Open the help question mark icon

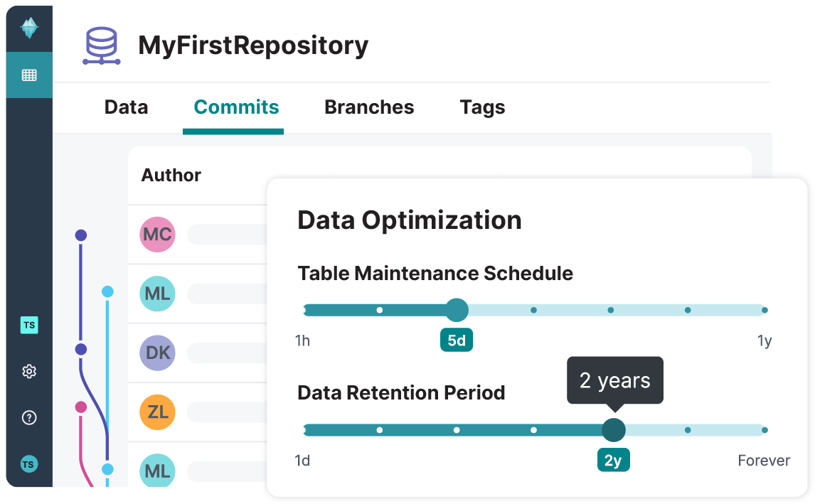[29, 417]
